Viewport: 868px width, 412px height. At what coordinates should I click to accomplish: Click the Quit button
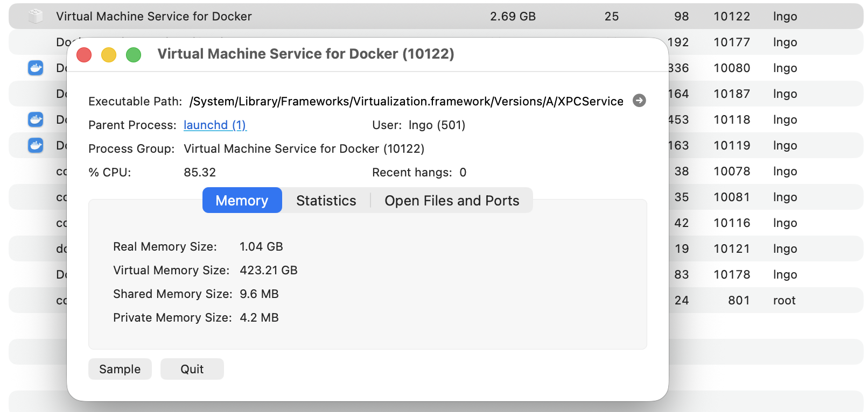click(192, 369)
